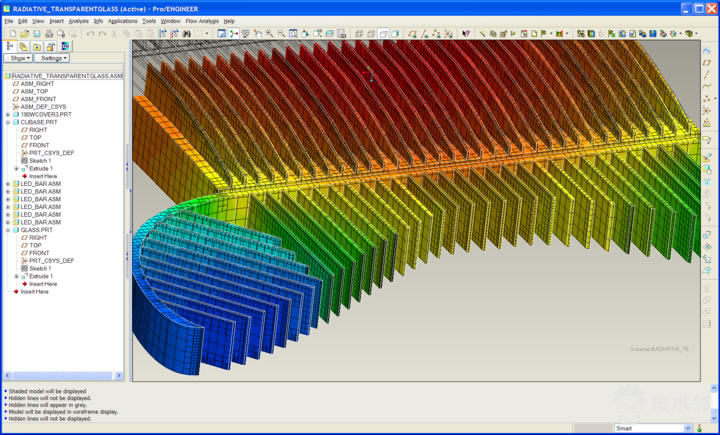Click the New file icon
The width and height of the screenshot is (720, 435).
click(9, 33)
